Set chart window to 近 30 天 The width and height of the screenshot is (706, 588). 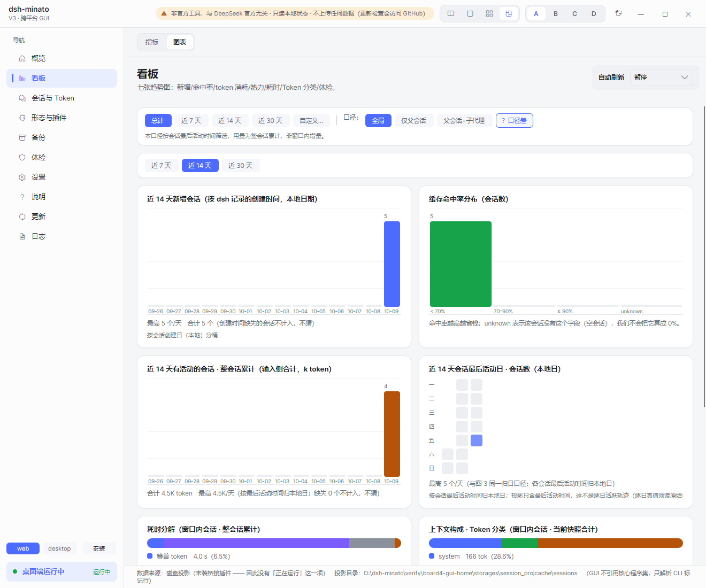[x=241, y=166]
